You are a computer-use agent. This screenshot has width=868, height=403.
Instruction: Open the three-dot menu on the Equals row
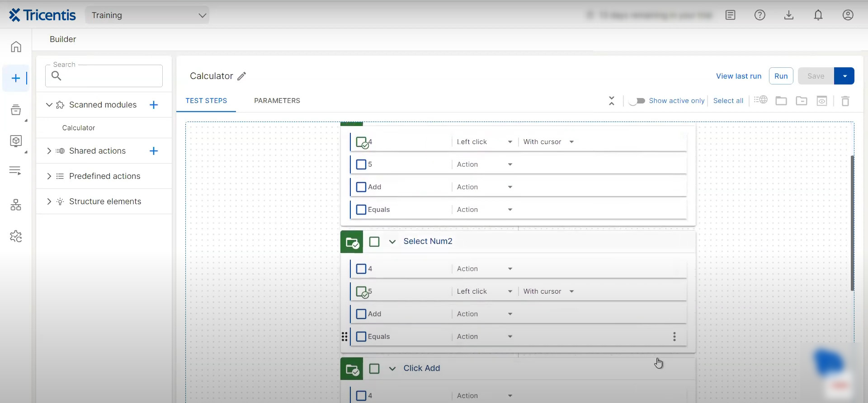tap(674, 337)
